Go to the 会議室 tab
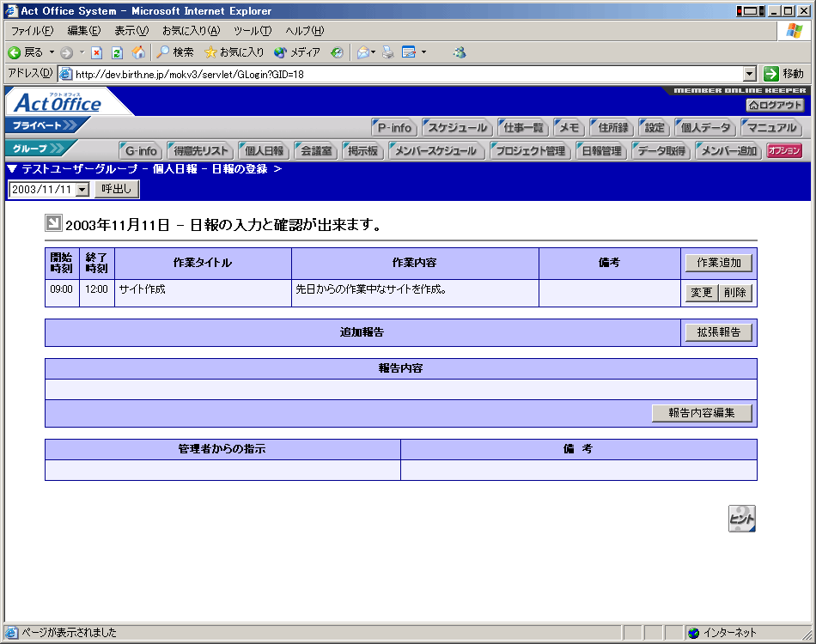816x644 pixels. tap(315, 151)
